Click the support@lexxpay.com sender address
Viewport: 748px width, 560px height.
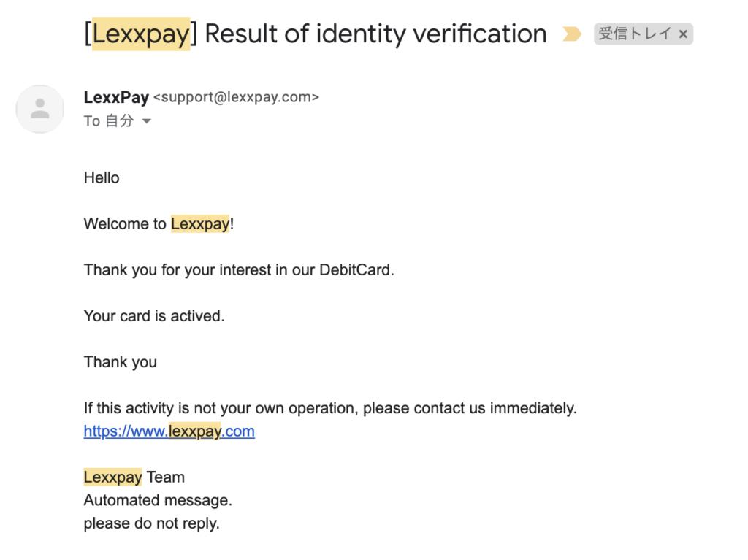236,97
